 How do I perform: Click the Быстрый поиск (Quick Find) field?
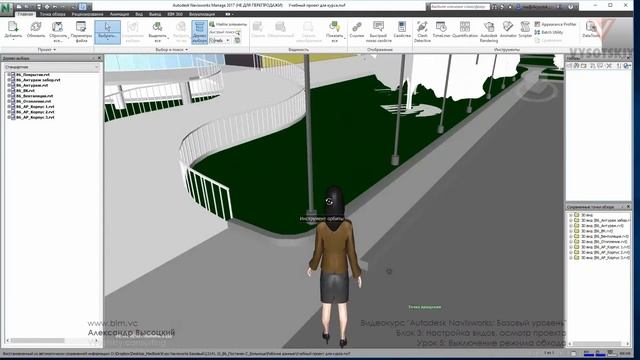click(222, 32)
